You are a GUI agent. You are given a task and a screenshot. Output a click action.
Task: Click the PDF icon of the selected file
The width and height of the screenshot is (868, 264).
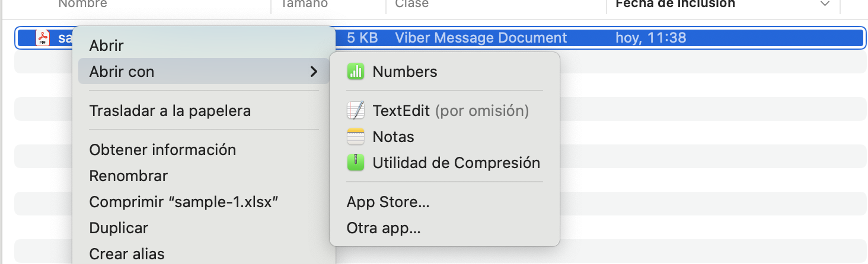(43, 38)
